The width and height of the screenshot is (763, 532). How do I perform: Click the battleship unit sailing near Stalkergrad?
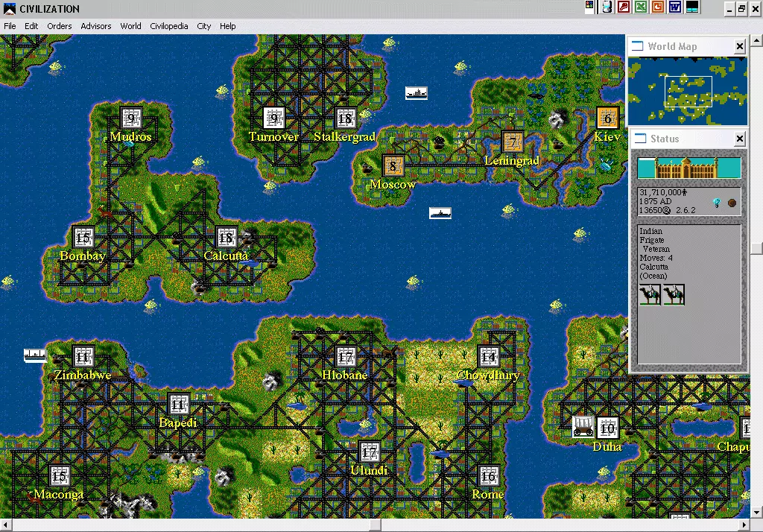coord(416,93)
